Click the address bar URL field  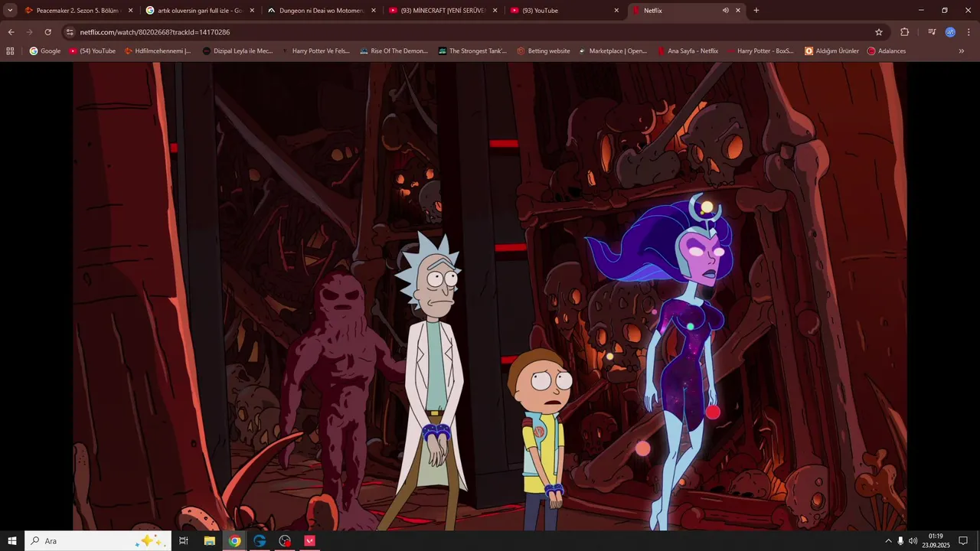pos(475,32)
